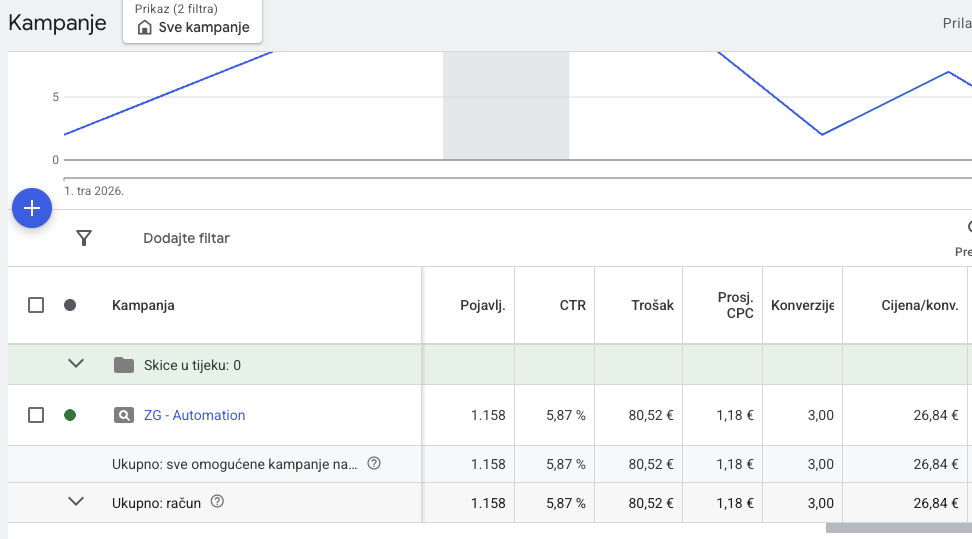The image size is (972, 539).
Task: Click the search campaign type icon for ZG - Automation
Action: tap(124, 415)
